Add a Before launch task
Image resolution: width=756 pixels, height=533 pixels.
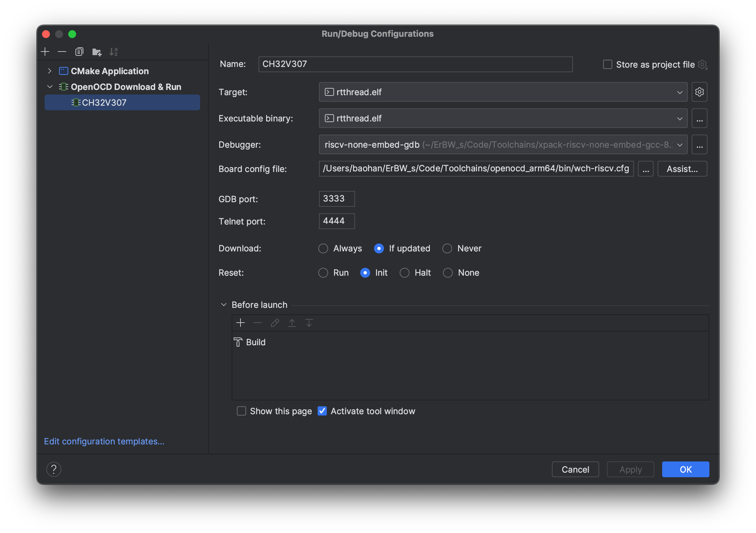tap(241, 323)
